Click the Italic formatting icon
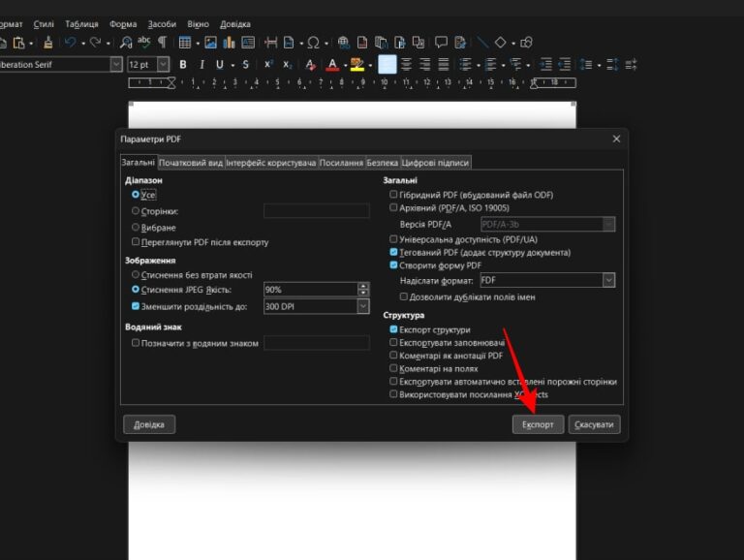The image size is (744, 560). click(x=201, y=65)
